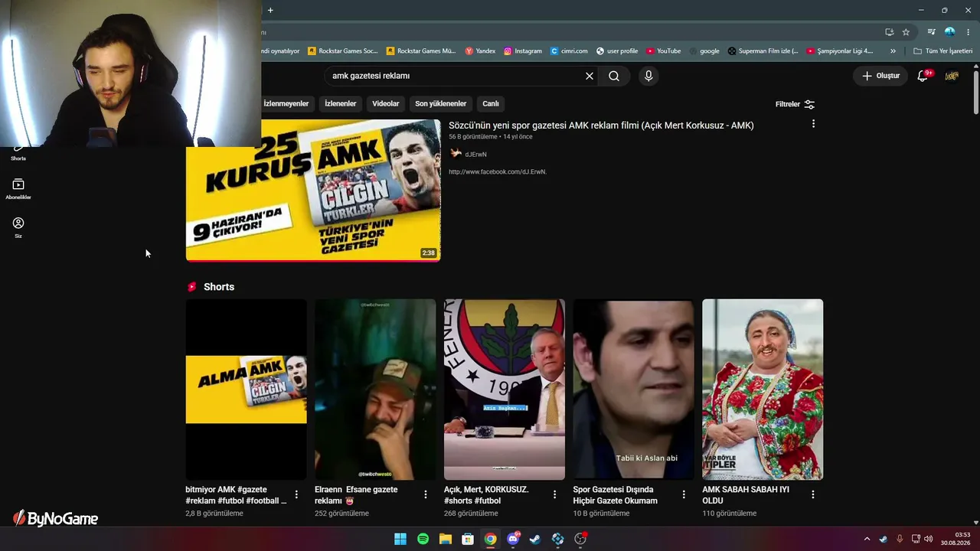
Task: Bookmark this page with the star icon
Action: point(906,32)
